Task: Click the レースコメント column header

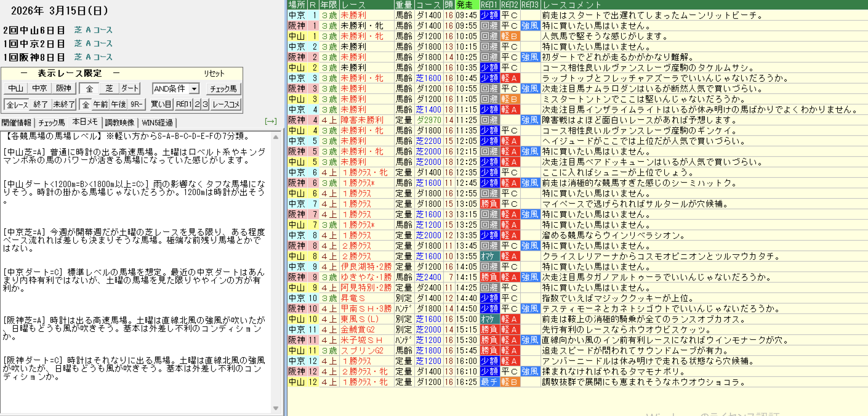Action: point(571,5)
